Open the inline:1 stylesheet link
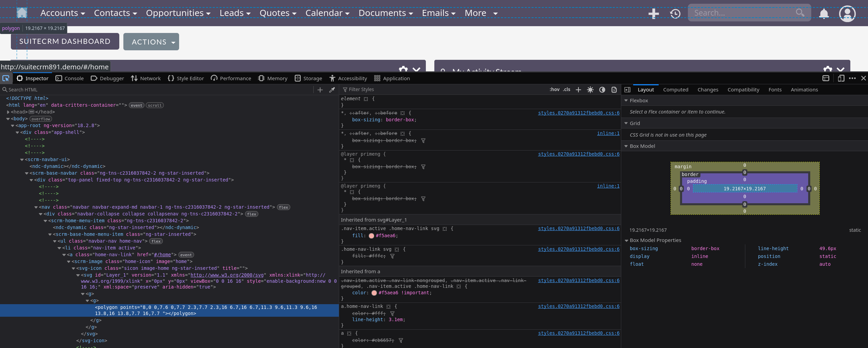This screenshot has width=868, height=348. point(608,134)
